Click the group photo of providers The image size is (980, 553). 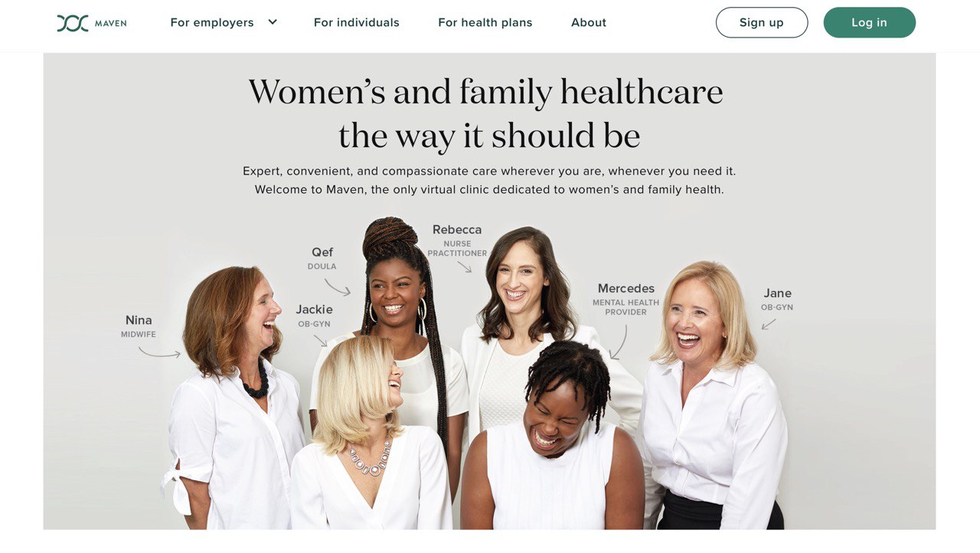pyautogui.click(x=489, y=375)
